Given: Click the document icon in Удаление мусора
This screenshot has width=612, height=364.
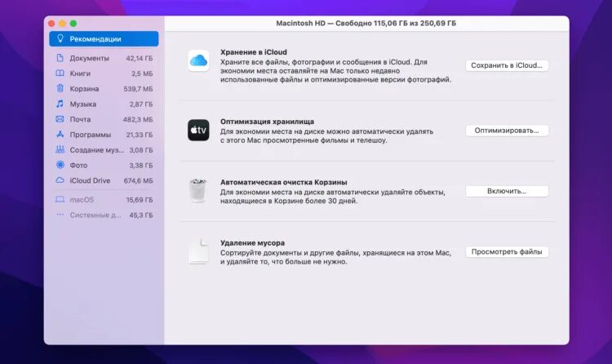Looking at the screenshot, I should coord(198,251).
